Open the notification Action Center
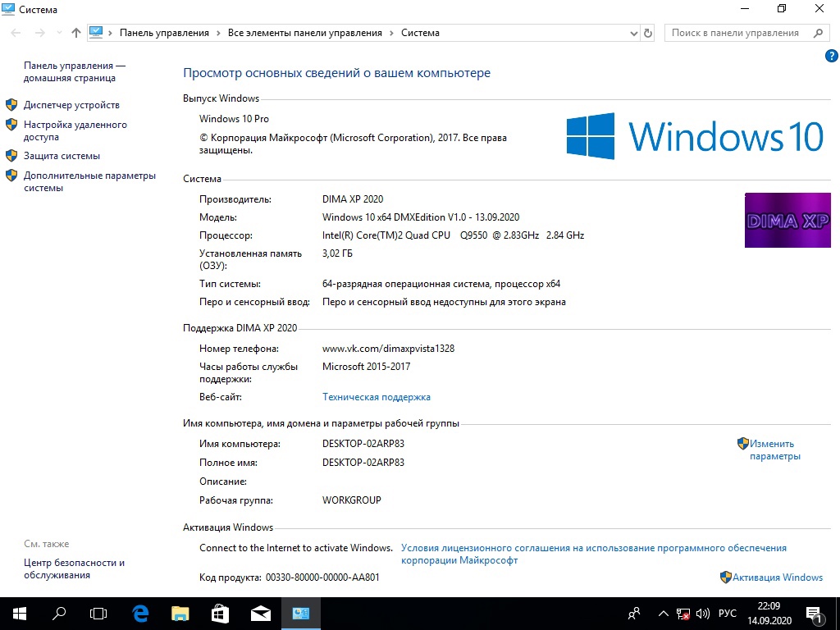 pos(815,613)
